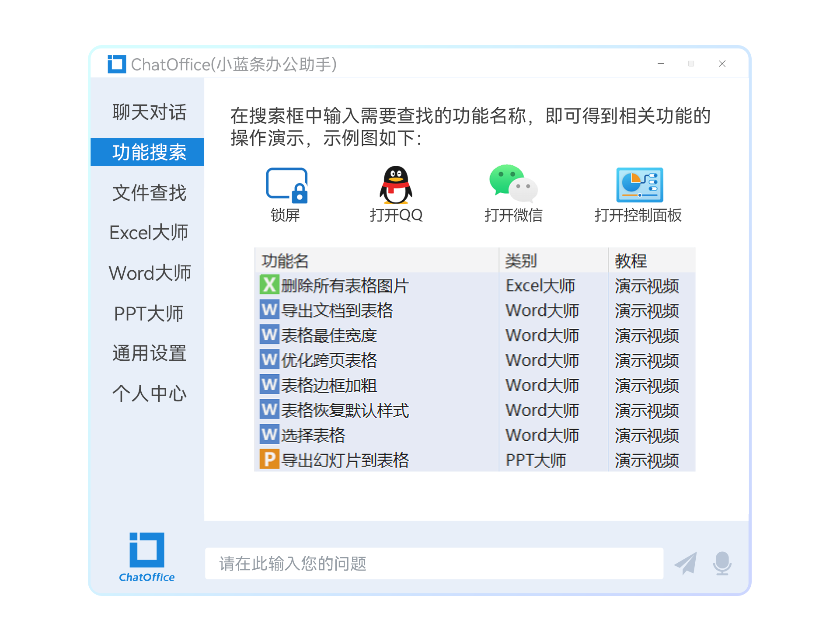Click the send paper-plane icon
This screenshot has height=641, width=840.
pos(686,563)
